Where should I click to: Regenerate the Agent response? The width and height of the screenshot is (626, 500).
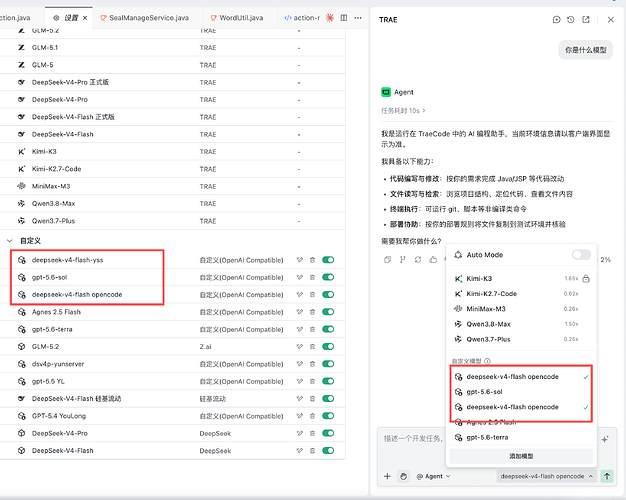(418, 260)
